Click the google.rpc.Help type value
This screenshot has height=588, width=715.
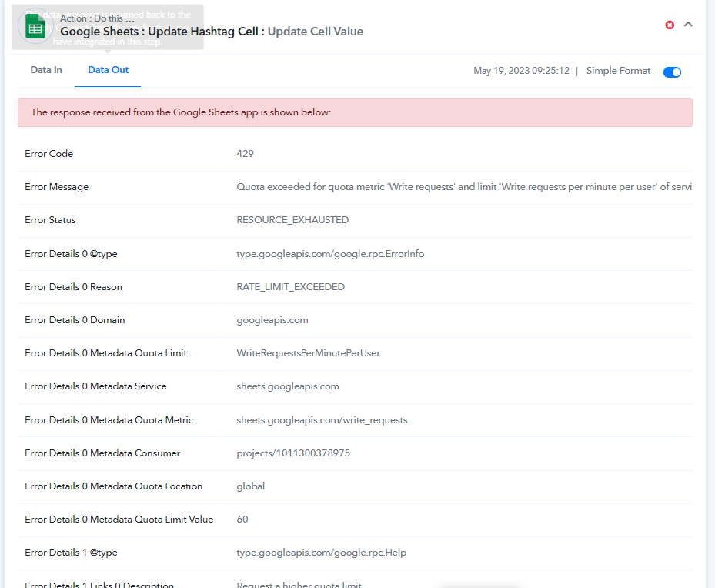tap(321, 553)
